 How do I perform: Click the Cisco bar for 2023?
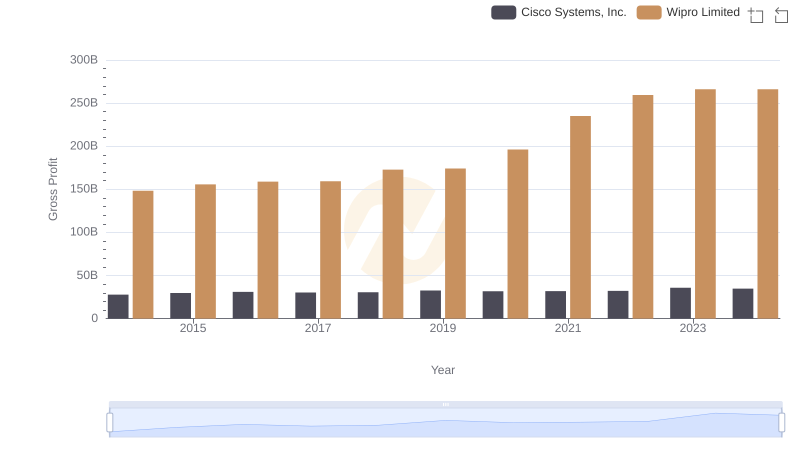pyautogui.click(x=681, y=303)
